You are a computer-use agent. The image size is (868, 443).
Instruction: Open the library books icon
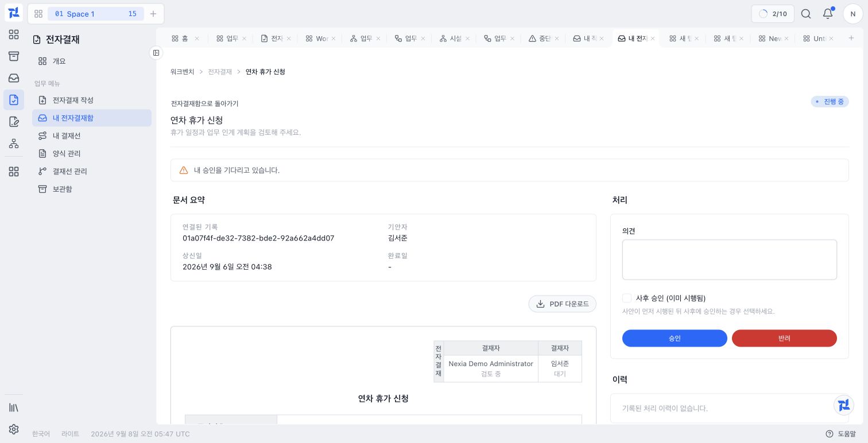(14, 407)
